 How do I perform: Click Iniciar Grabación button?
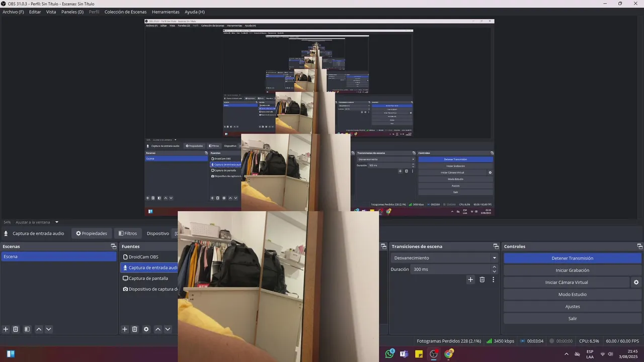573,270
